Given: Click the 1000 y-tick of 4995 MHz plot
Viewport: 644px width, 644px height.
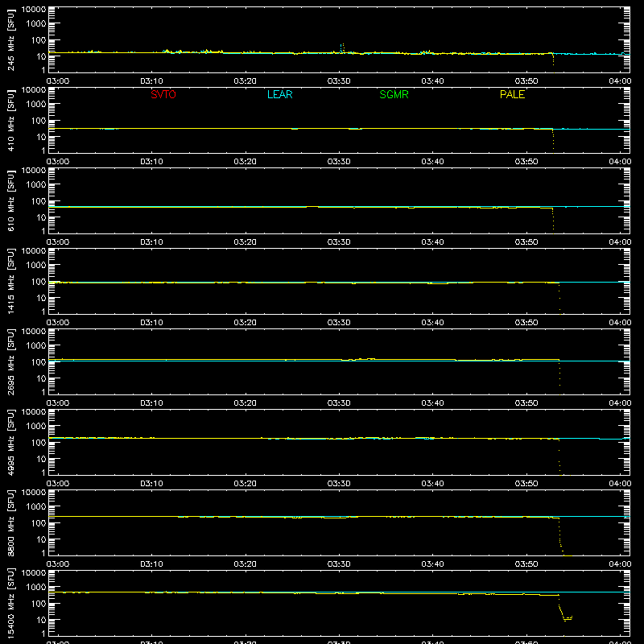Looking at the screenshot, I should pos(36,426).
